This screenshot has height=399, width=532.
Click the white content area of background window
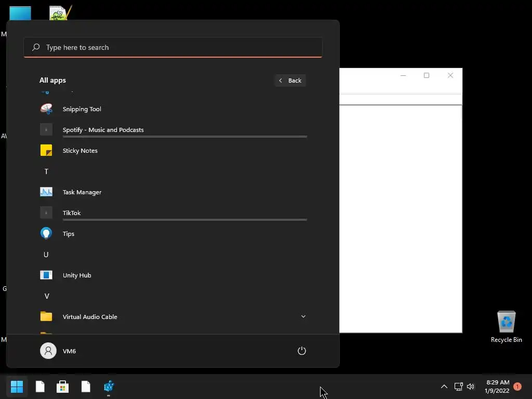(401, 219)
